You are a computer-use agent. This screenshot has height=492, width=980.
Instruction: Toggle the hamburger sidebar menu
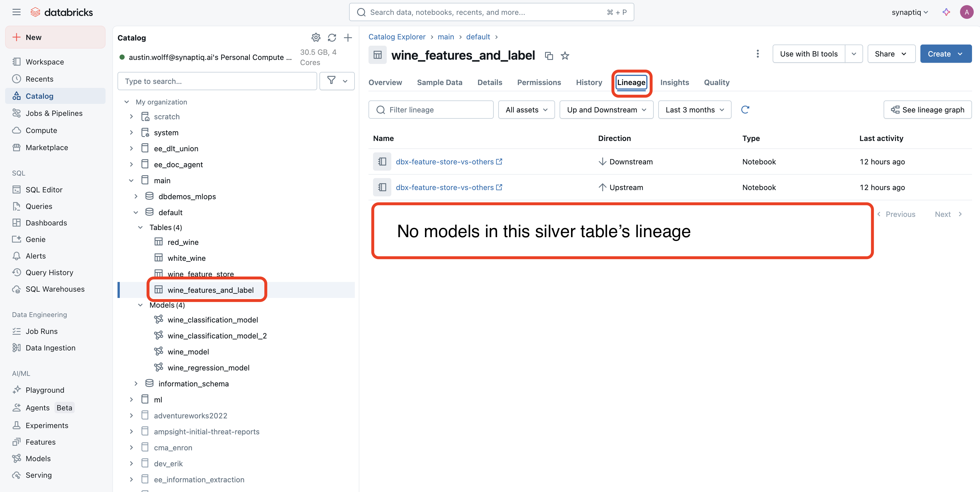click(16, 12)
